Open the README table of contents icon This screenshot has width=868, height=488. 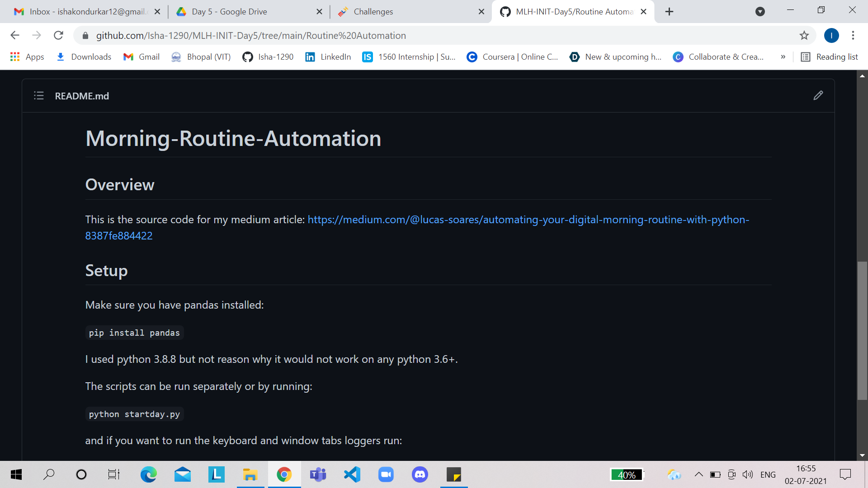coord(39,96)
